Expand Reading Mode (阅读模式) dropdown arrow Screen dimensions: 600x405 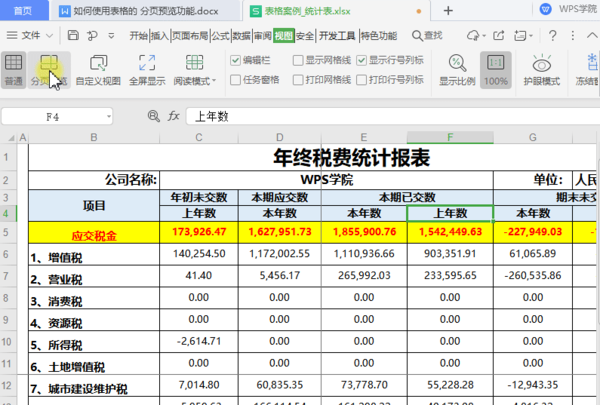click(214, 81)
